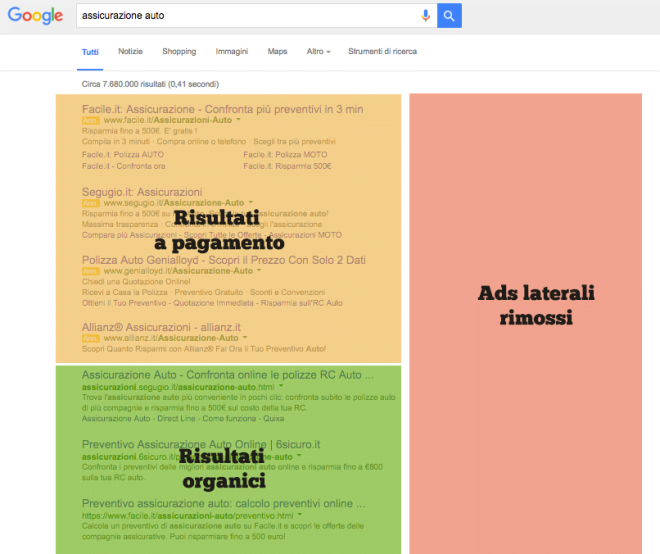Go to the Immagini tab
This screenshot has width=660, height=554.
click(232, 51)
